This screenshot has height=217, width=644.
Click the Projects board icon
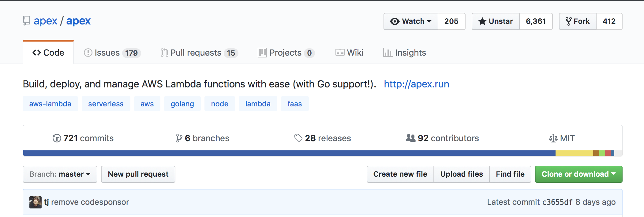coord(262,53)
